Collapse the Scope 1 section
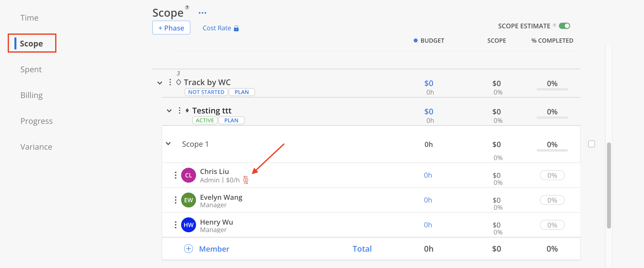This screenshot has width=644, height=268. (168, 144)
